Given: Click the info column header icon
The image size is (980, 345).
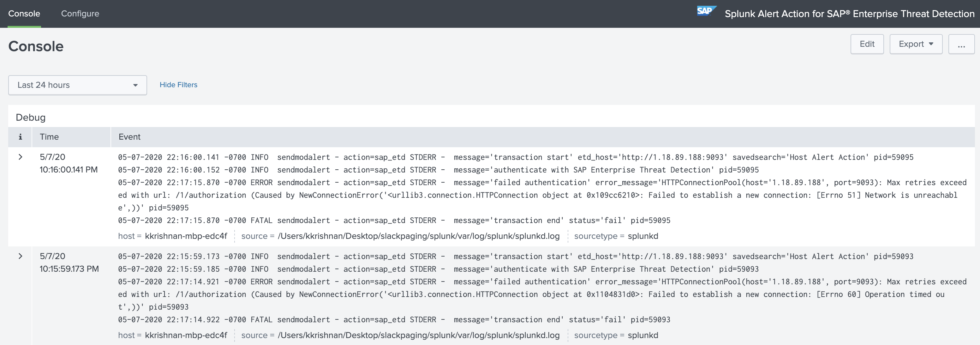Looking at the screenshot, I should click(x=20, y=137).
